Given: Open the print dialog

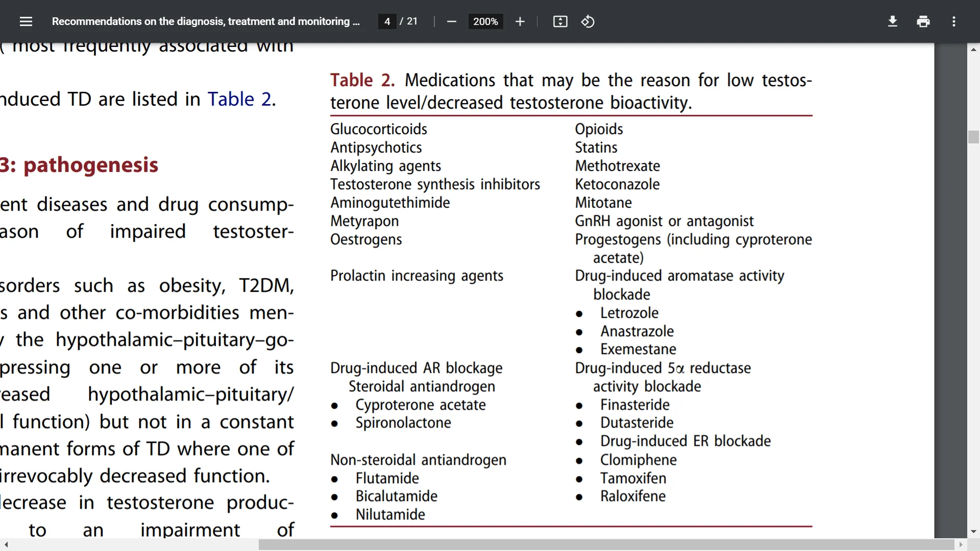Looking at the screenshot, I should point(923,21).
